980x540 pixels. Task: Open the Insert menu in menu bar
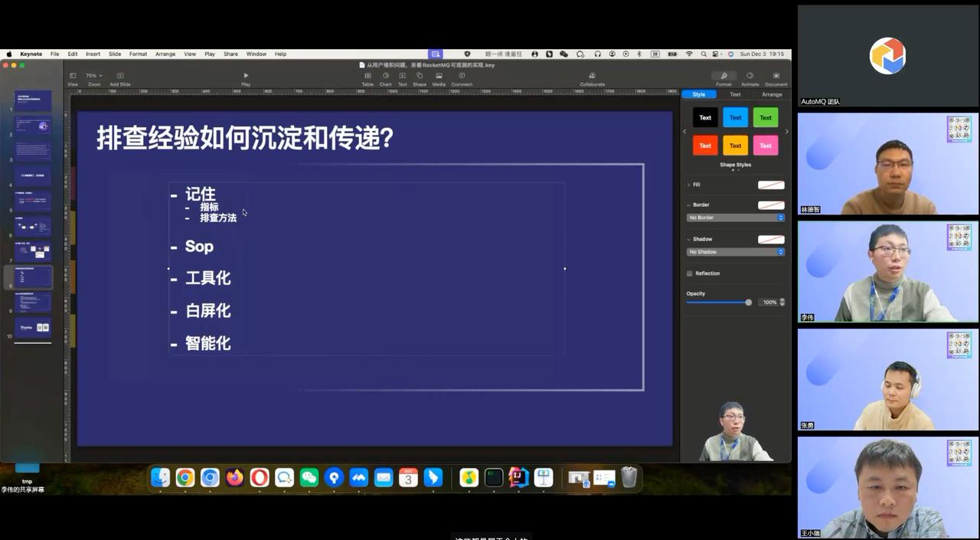tap(93, 54)
